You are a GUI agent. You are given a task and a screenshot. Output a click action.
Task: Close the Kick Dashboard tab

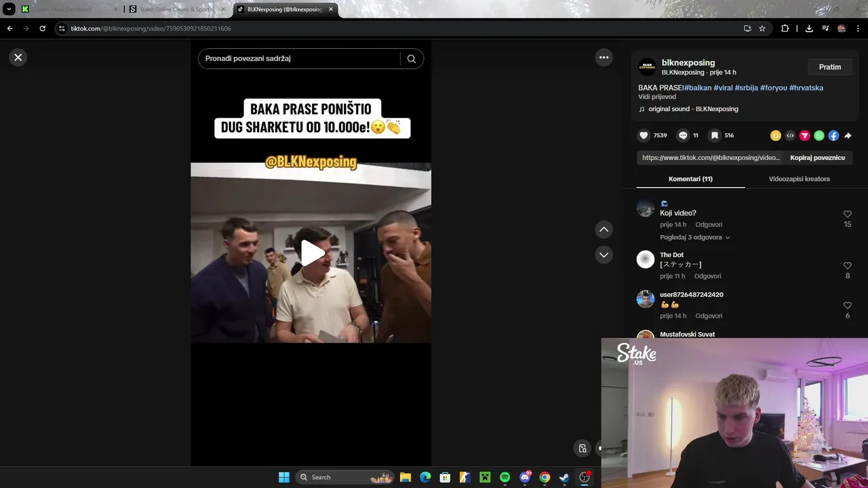point(115,9)
